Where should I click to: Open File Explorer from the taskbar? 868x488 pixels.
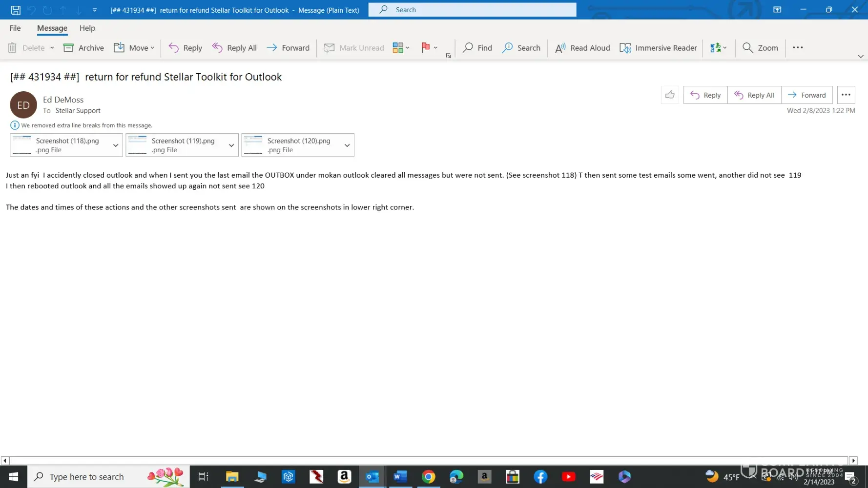coord(232,477)
